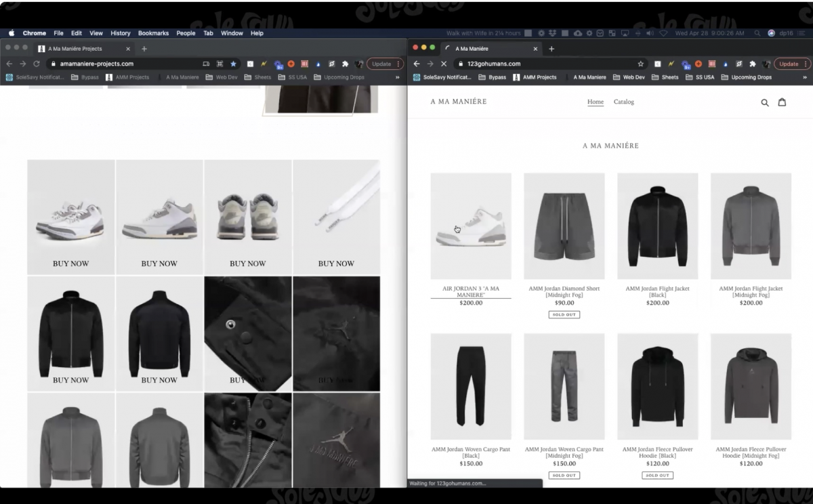The height and width of the screenshot is (504, 813).
Task: Open the Sheets bookmark folder in left window
Action: 257,77
